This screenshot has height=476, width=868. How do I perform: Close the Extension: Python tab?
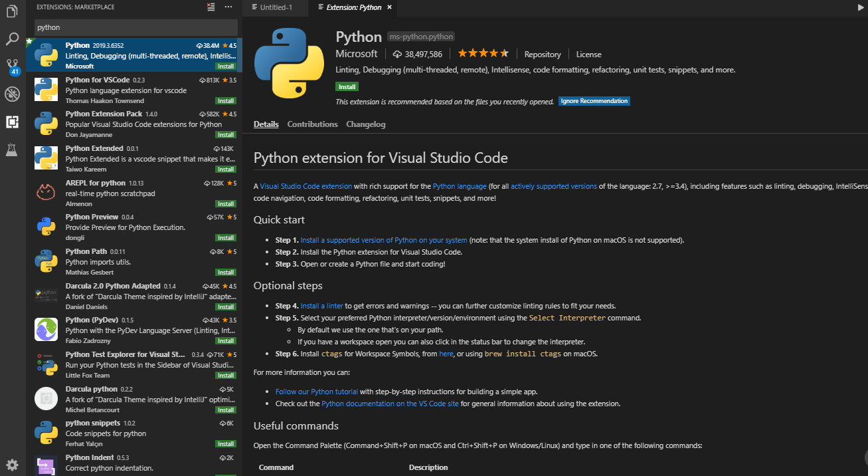390,7
